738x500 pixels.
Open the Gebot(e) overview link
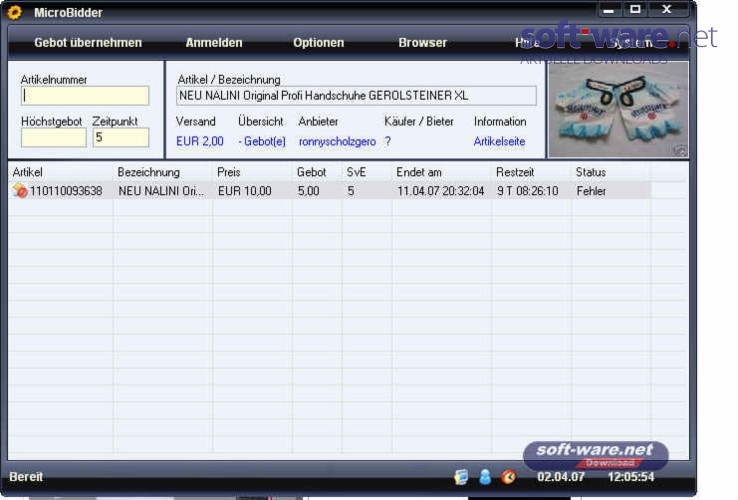click(262, 141)
